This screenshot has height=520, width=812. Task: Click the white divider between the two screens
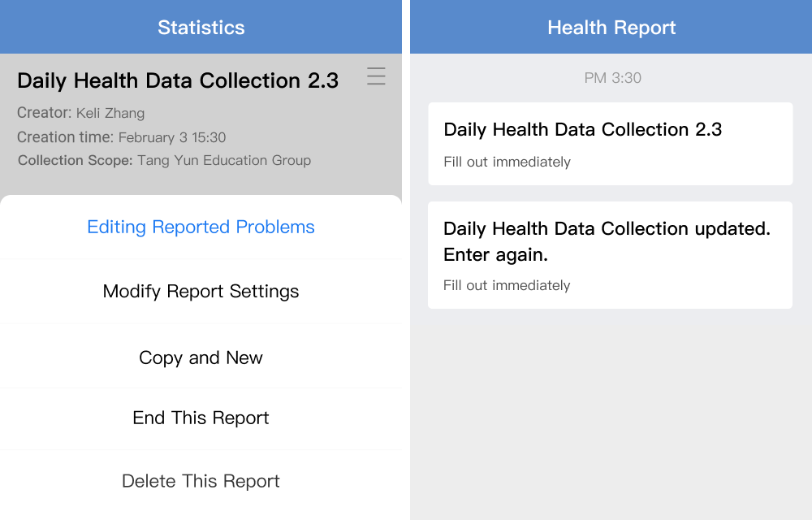point(406,260)
